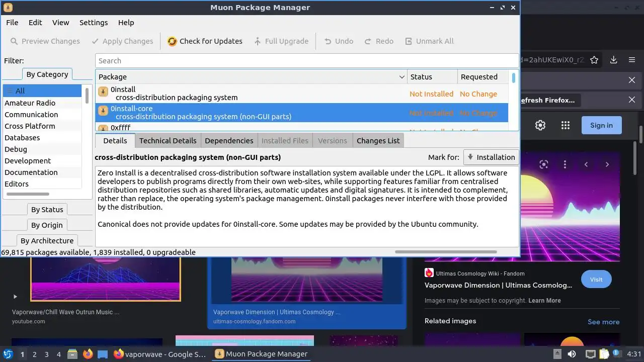Viewport: 644px width, 362px height.
Task: Open Google quick settings gear icon
Action: tap(540, 125)
